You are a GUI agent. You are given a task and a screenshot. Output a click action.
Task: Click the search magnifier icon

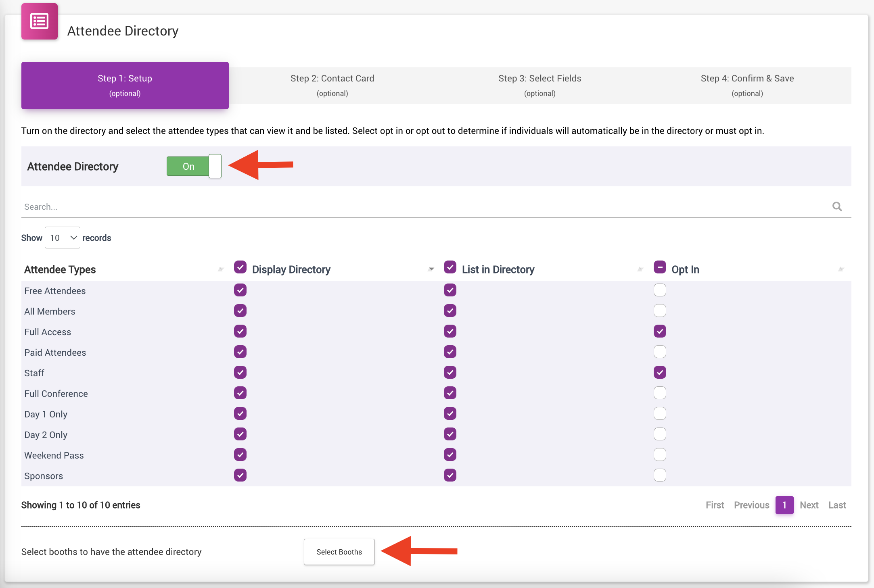pos(837,206)
